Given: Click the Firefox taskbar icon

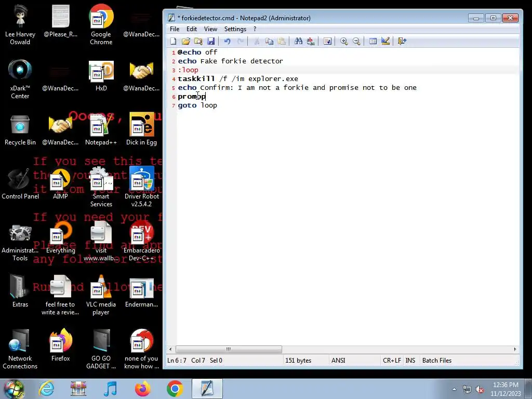Looking at the screenshot, I should 142,389.
